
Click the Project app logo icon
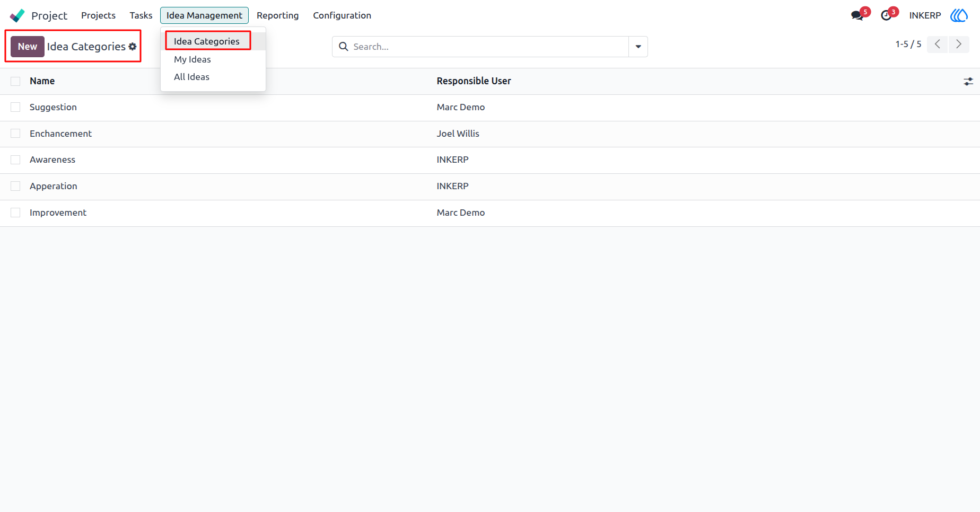[17, 15]
